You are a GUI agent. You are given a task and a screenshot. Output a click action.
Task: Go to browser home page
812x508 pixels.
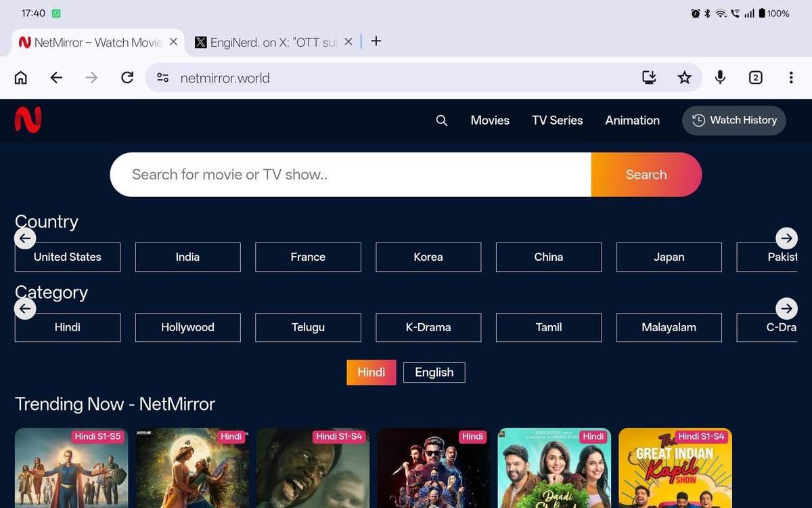pyautogui.click(x=21, y=78)
